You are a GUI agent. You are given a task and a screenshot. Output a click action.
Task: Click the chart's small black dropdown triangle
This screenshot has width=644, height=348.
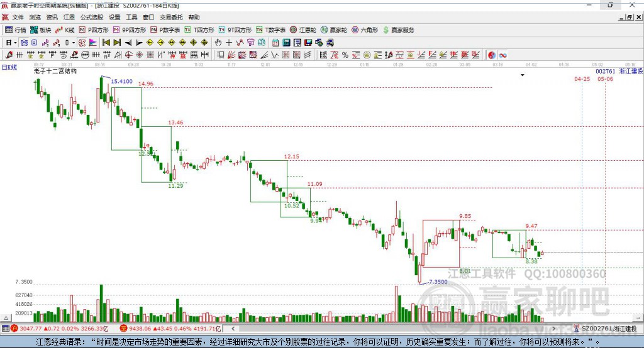coord(523,75)
